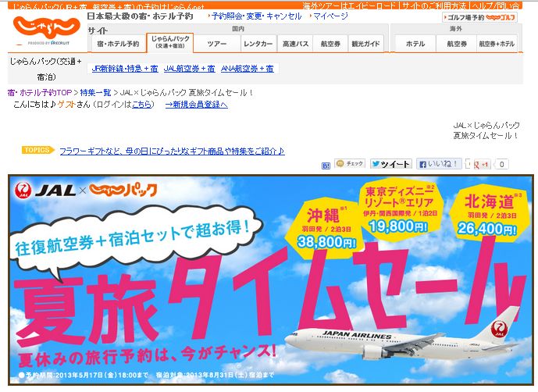Select the レンタカー tab
Viewport: 538px width, 392px height.
(x=258, y=44)
